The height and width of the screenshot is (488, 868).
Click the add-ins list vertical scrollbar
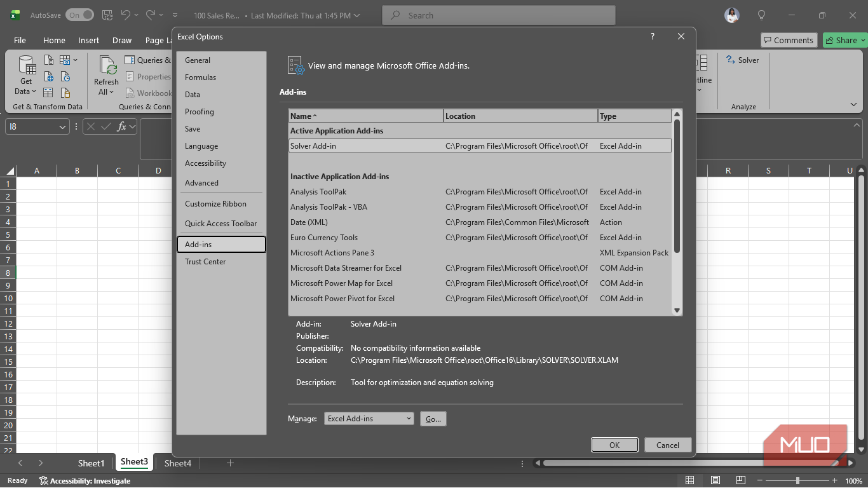677,186
